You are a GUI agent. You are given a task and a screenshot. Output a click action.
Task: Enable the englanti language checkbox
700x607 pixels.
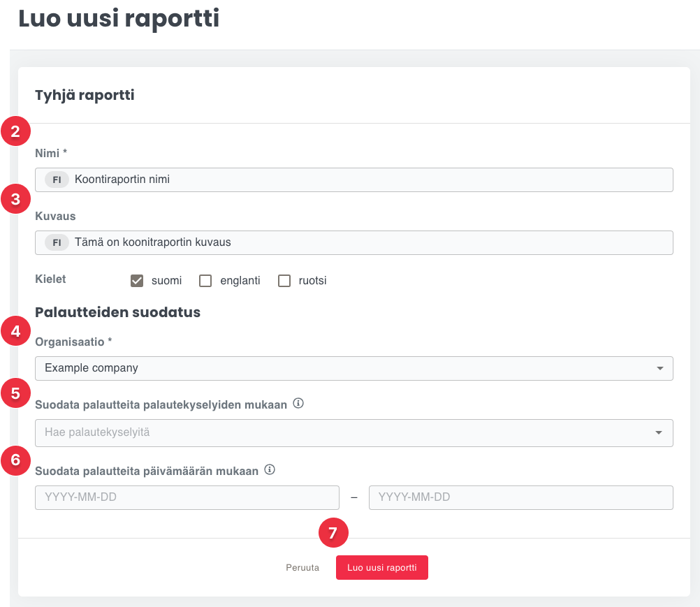click(x=205, y=281)
